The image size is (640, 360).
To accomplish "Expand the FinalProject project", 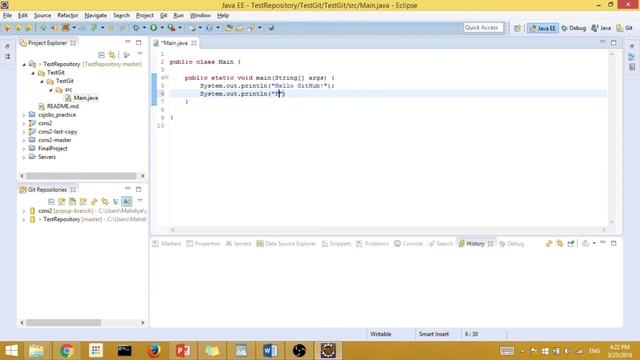I will pos(24,149).
